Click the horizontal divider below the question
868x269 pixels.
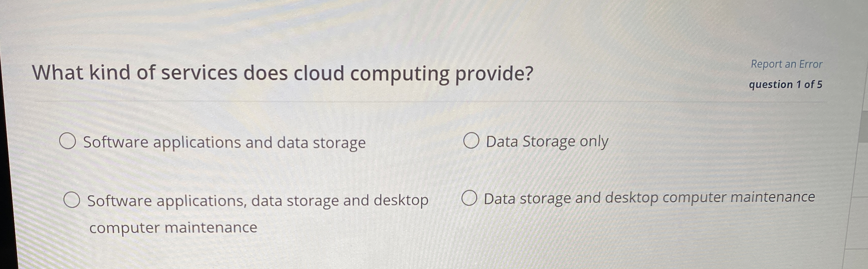pyautogui.click(x=438, y=102)
